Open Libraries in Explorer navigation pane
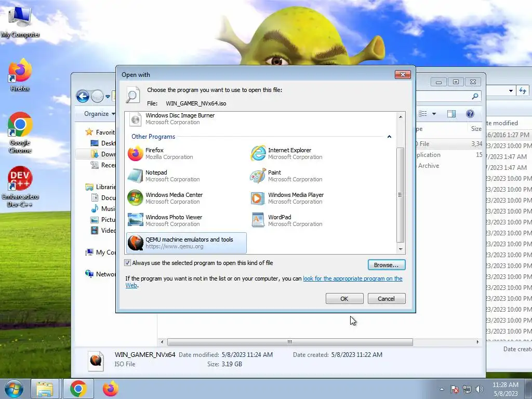 click(x=100, y=187)
